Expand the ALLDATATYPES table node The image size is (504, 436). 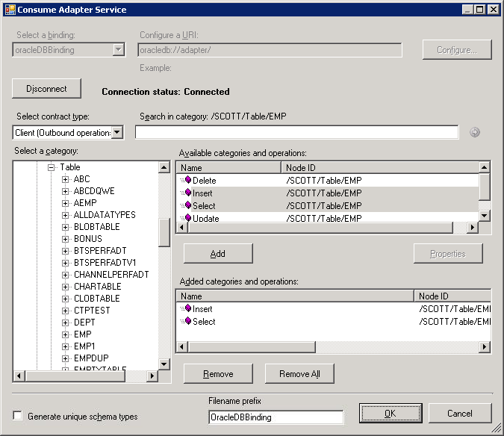pyautogui.click(x=65, y=215)
